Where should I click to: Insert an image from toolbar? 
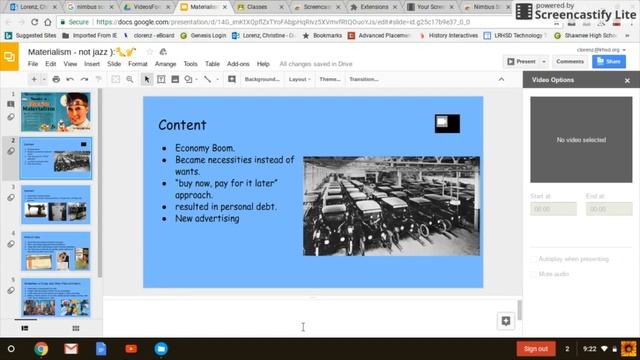[175, 79]
